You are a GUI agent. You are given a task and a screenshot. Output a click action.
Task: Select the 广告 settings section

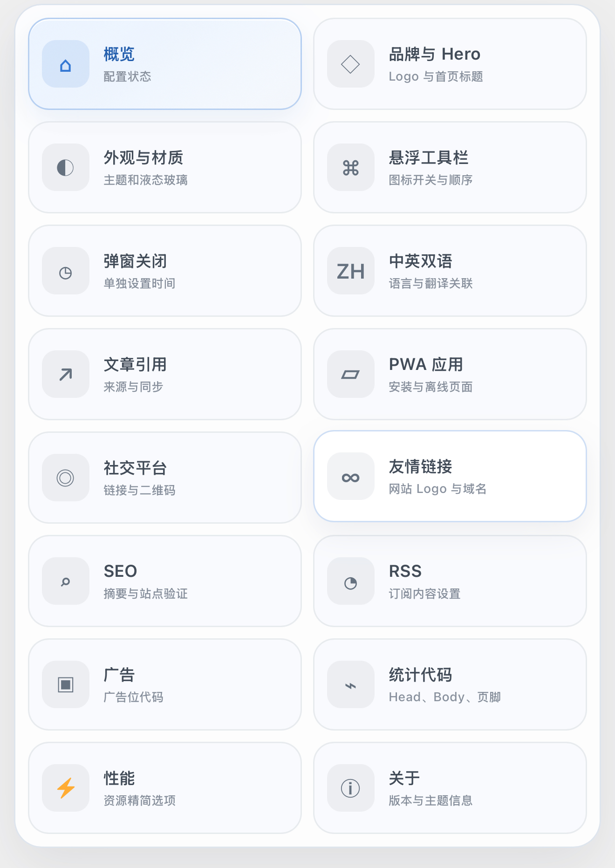165,684
